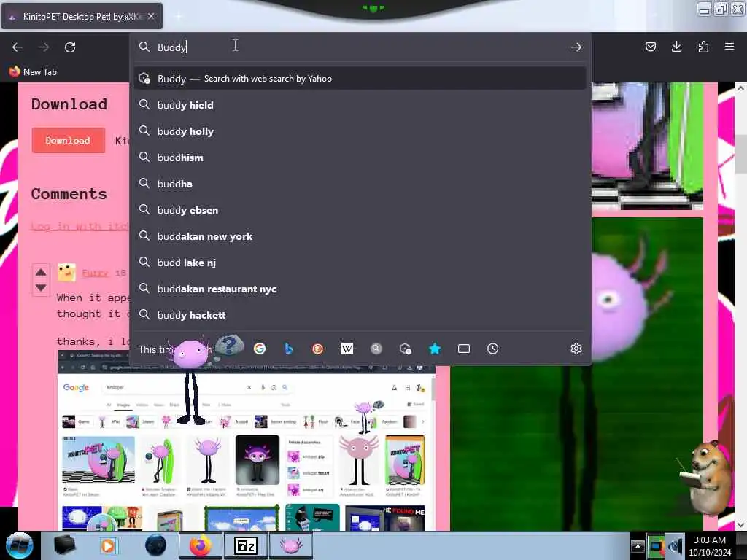Open the network tray icon
Image resolution: width=747 pixels, height=560 pixels.
pyautogui.click(x=656, y=546)
